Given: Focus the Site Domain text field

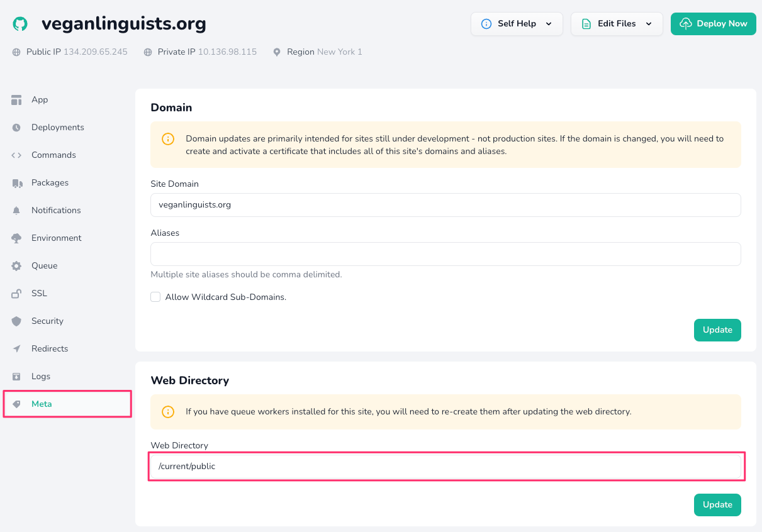Looking at the screenshot, I should tap(445, 205).
